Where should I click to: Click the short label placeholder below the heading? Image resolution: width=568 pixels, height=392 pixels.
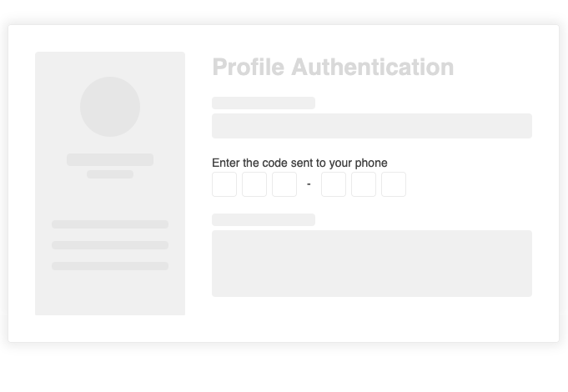pyautogui.click(x=264, y=103)
